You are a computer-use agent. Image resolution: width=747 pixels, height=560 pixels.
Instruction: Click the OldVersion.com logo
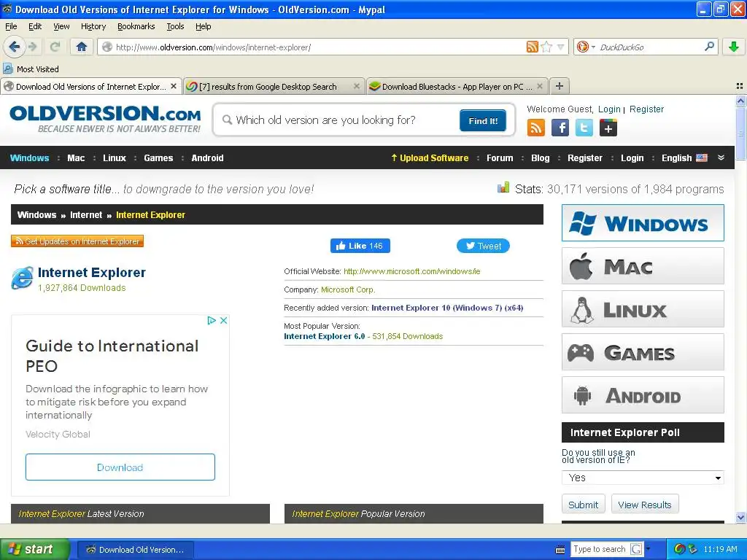coord(105,119)
